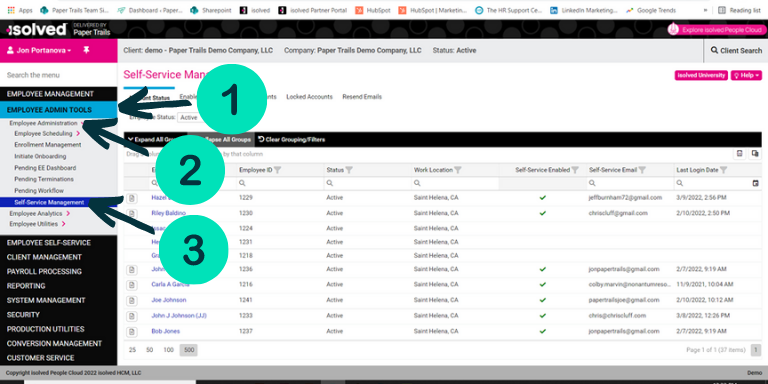Click the first export icon above grid
The width and height of the screenshot is (768, 384).
coord(740,154)
